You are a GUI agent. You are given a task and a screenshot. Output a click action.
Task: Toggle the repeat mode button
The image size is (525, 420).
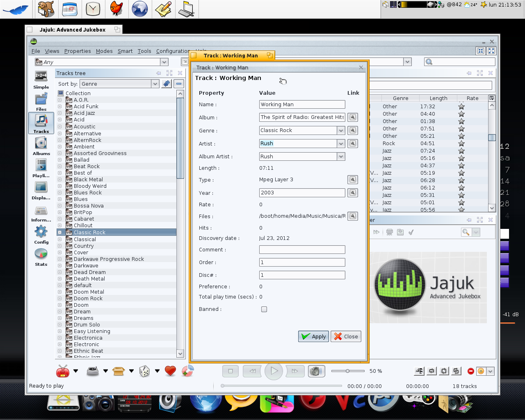point(431,371)
